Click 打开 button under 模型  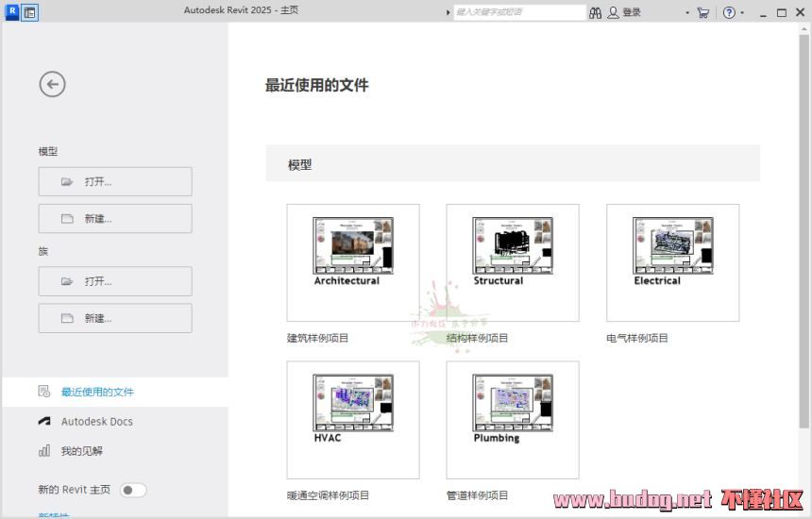[115, 182]
